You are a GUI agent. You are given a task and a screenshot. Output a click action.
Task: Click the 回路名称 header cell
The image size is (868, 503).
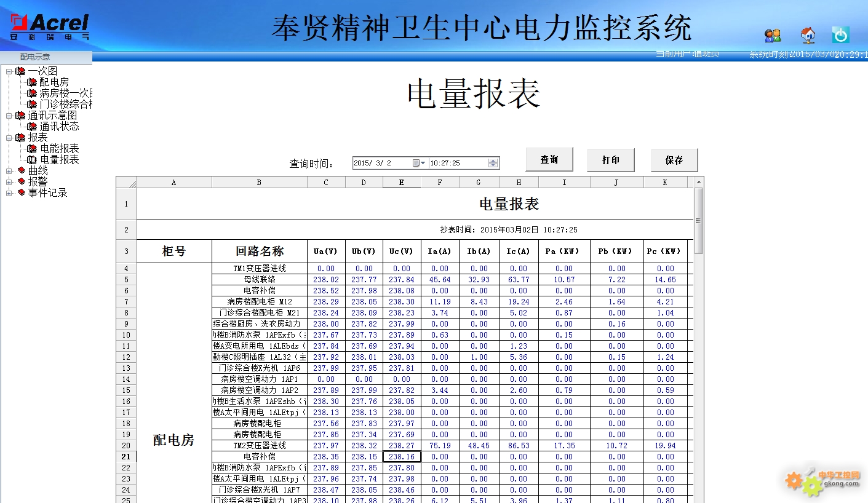point(260,251)
